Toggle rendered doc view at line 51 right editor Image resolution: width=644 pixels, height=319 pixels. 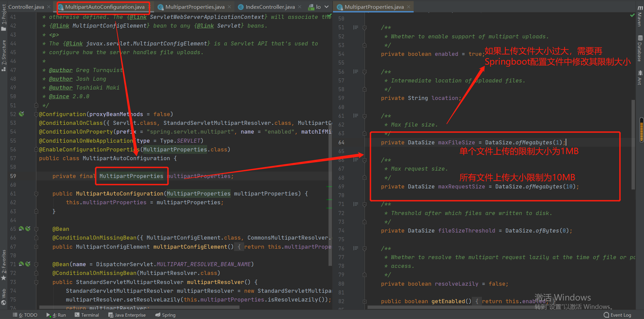[355, 27]
